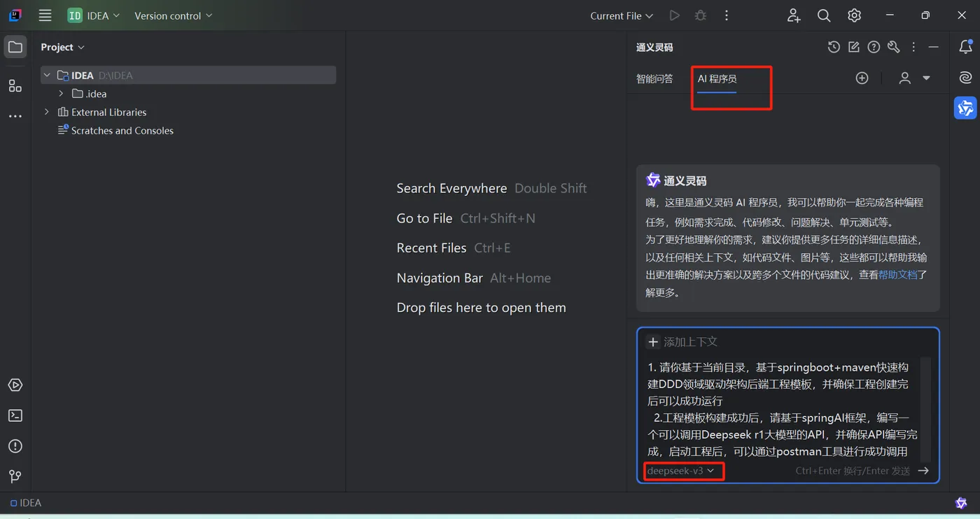This screenshot has width=980, height=519.
Task: Click the new conversation edit icon
Action: coord(853,47)
